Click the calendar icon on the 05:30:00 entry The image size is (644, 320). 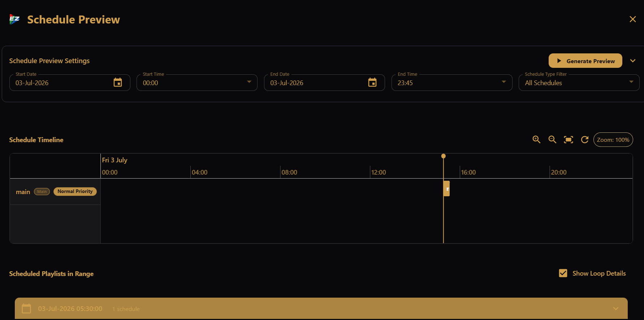coord(26,308)
